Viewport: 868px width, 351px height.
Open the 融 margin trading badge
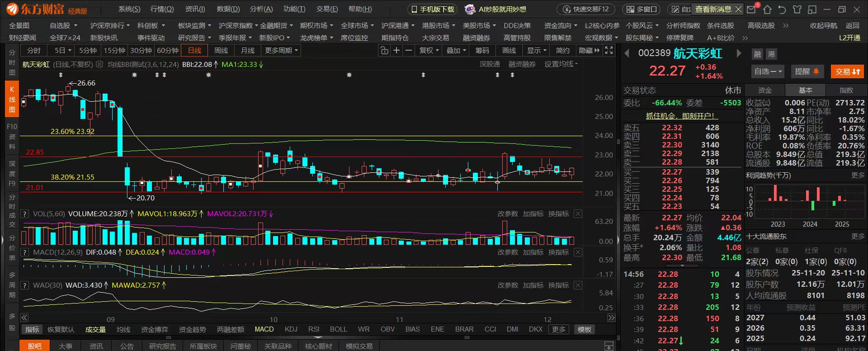click(x=758, y=54)
